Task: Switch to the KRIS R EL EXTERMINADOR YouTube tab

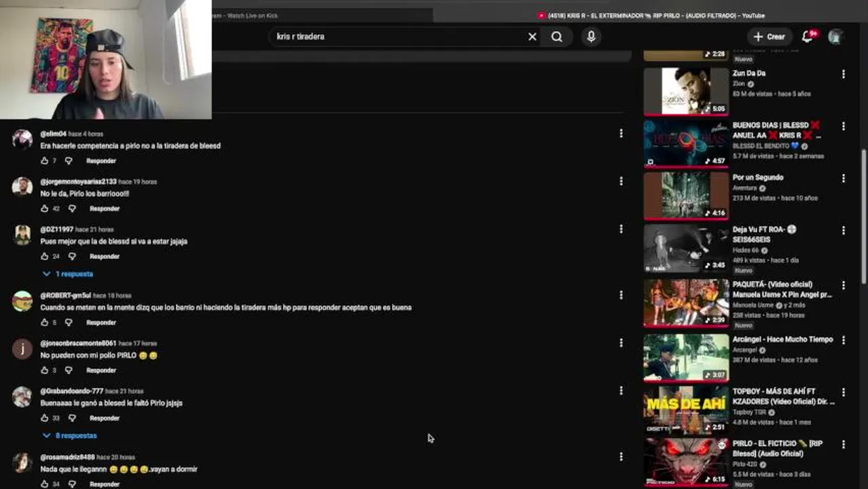Action: pos(651,15)
